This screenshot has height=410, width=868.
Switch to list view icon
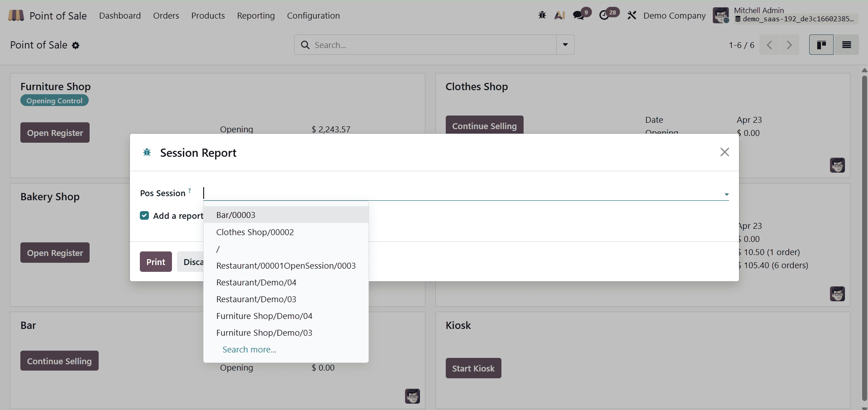[x=847, y=44]
